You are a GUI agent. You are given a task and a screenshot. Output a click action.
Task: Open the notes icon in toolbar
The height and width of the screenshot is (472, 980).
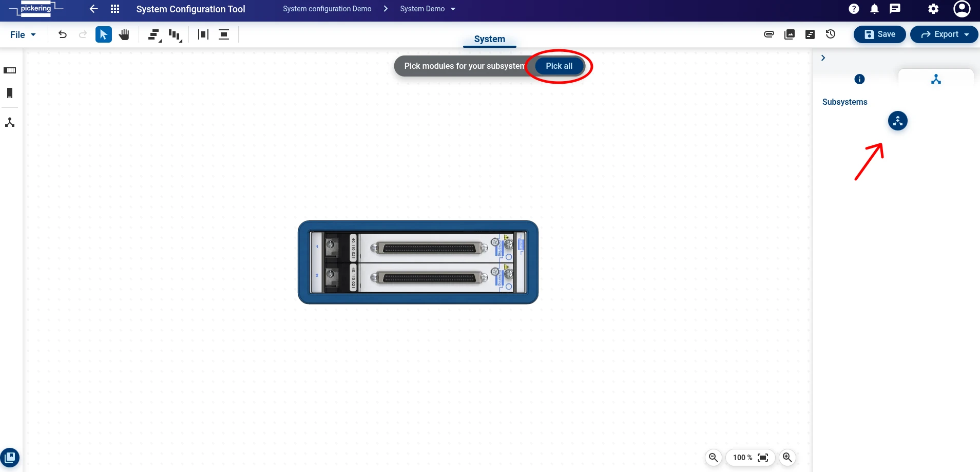pyautogui.click(x=810, y=34)
